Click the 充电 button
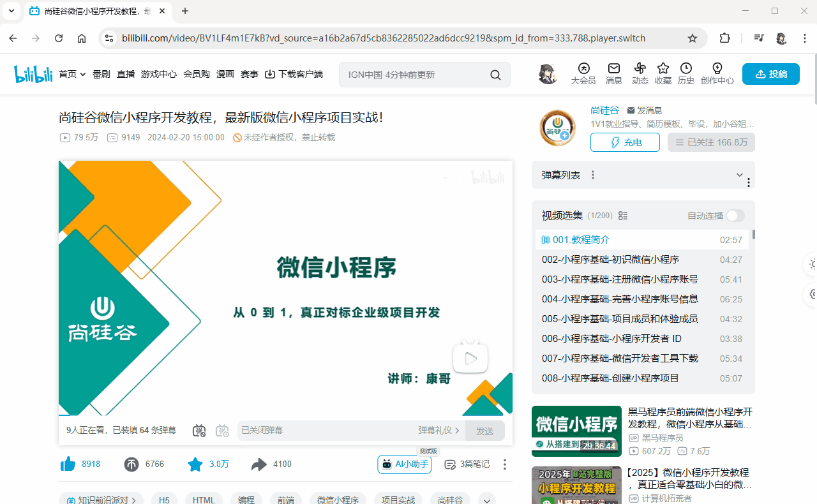Image resolution: width=817 pixels, height=504 pixels. coord(625,142)
